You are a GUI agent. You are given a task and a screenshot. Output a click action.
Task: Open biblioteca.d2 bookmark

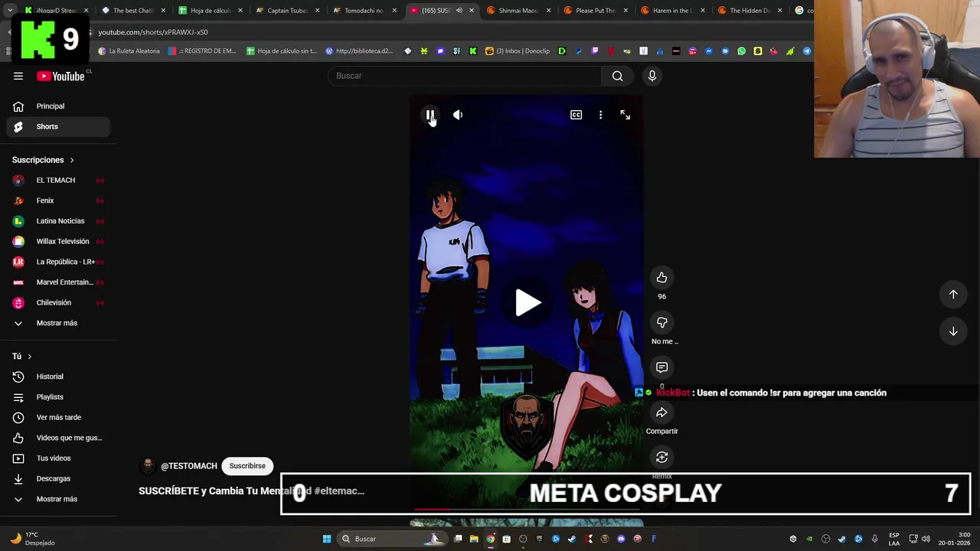(x=359, y=51)
